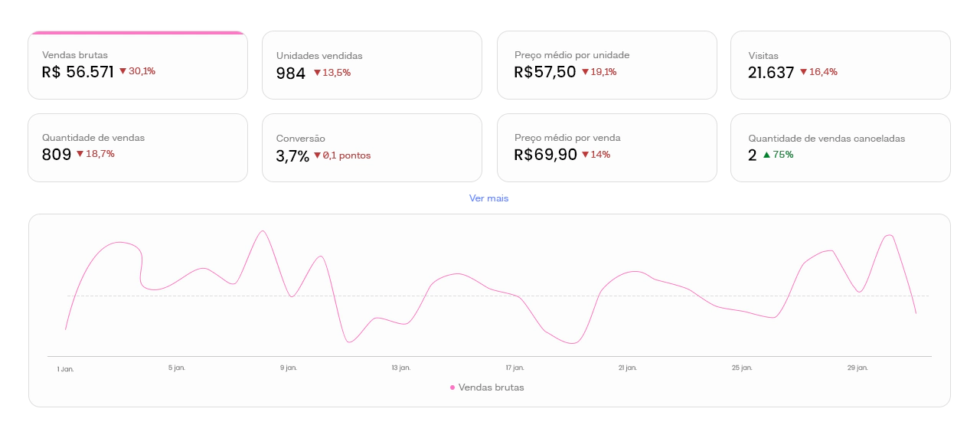Select the Quantidade de vendas card
The width and height of the screenshot is (980, 438).
coord(138,148)
